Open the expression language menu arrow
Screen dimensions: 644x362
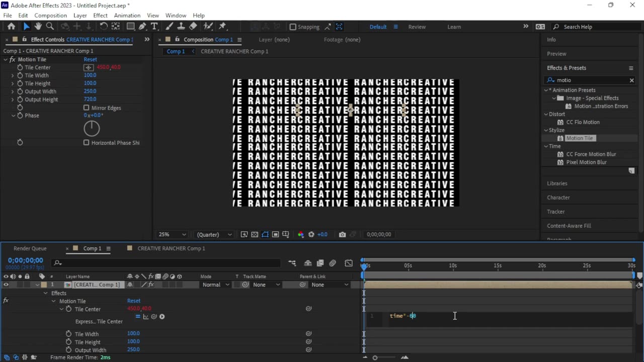tap(162, 317)
